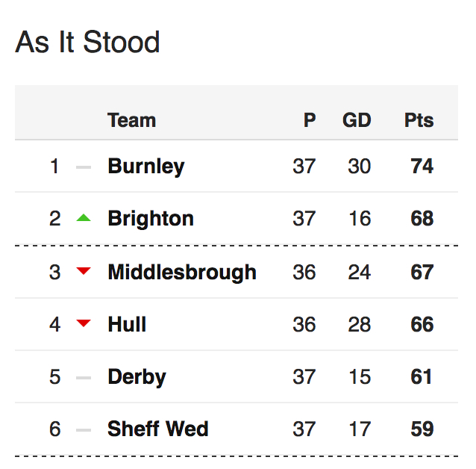Select Middlesbrough in the table
Image resolution: width=476 pixels, height=469 pixels.
(x=182, y=272)
